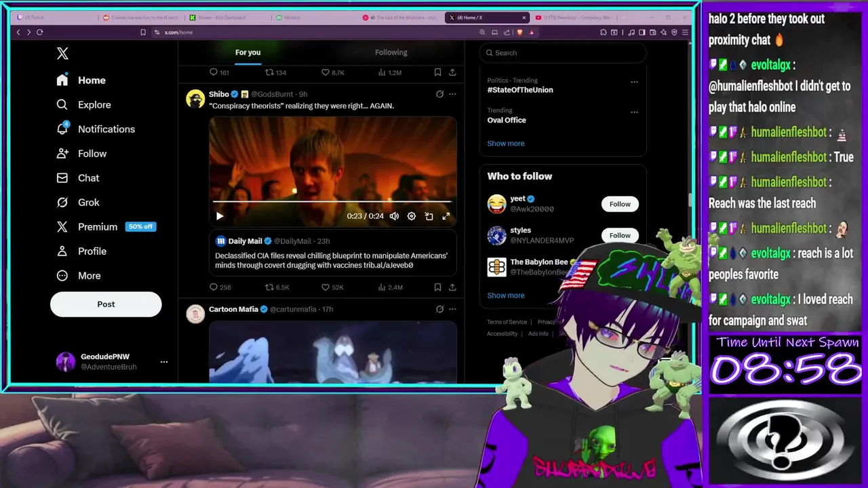Image resolution: width=868 pixels, height=488 pixels.
Task: Play the Shibo post video
Action: [219, 216]
